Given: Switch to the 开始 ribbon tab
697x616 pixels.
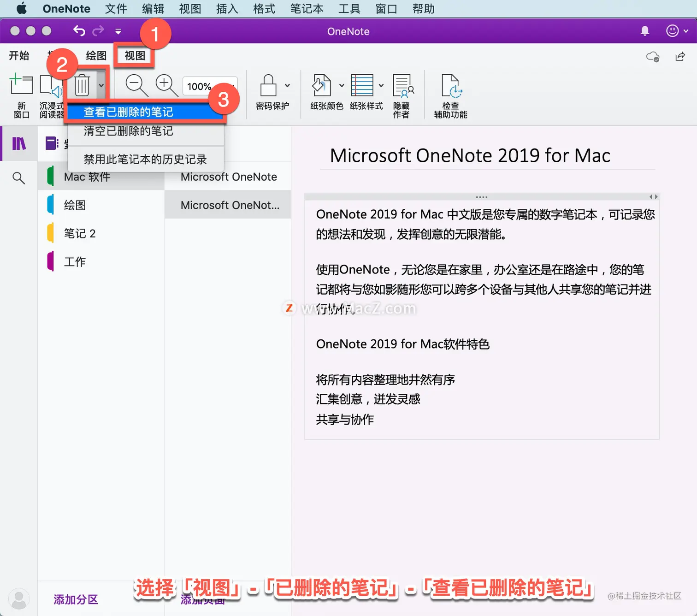Looking at the screenshot, I should [x=19, y=55].
